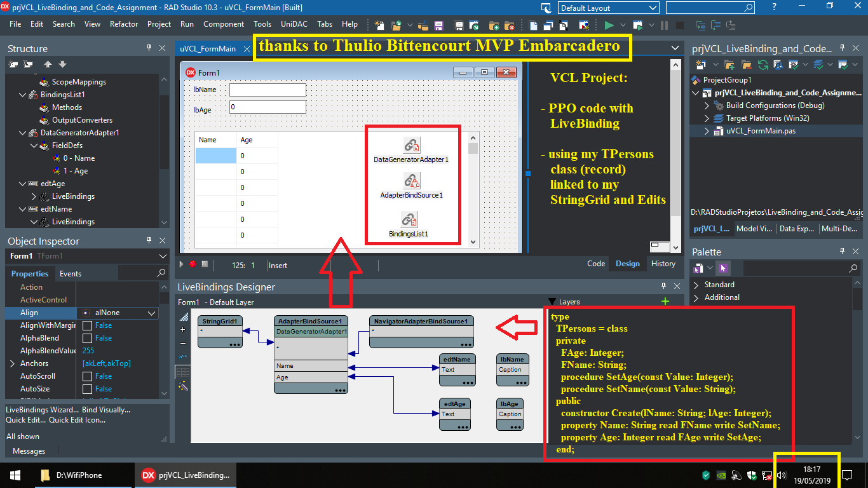The image size is (868, 488).
Task: Click the New Items toolbar icon
Action: tap(379, 25)
